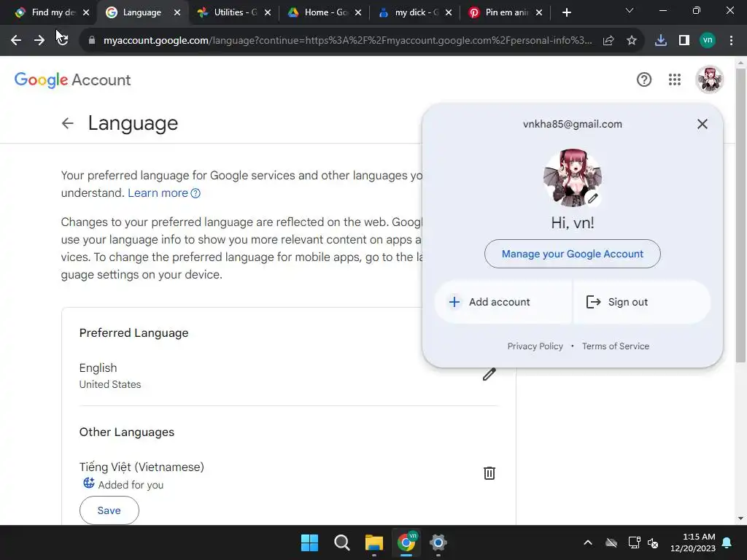The image size is (747, 560).
Task: Delete Tiếng Việt with the trash icon
Action: (x=489, y=473)
